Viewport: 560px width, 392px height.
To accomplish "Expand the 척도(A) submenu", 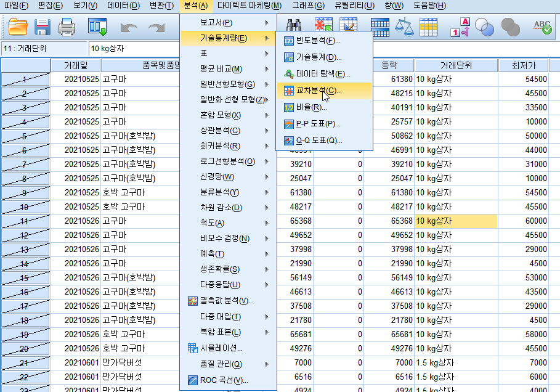I will 228,223.
